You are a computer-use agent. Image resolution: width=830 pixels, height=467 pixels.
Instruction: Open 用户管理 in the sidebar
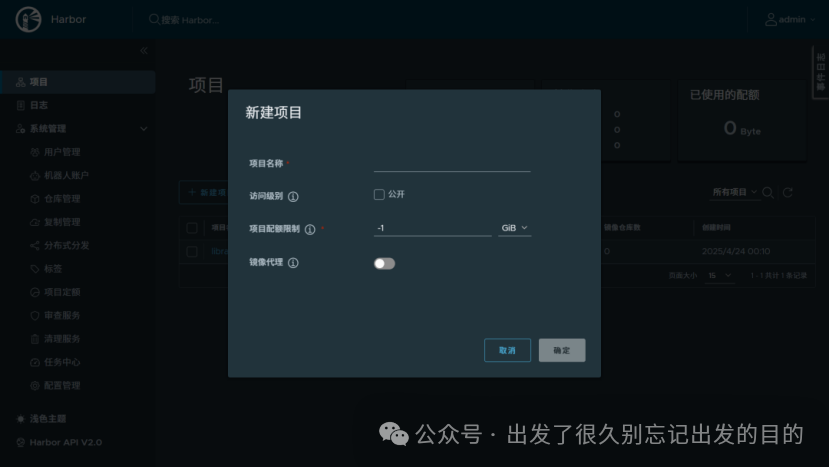click(62, 152)
